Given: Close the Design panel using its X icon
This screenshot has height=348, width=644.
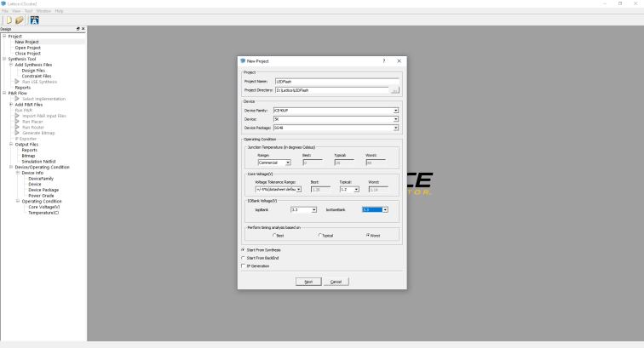Looking at the screenshot, I should (x=83, y=29).
